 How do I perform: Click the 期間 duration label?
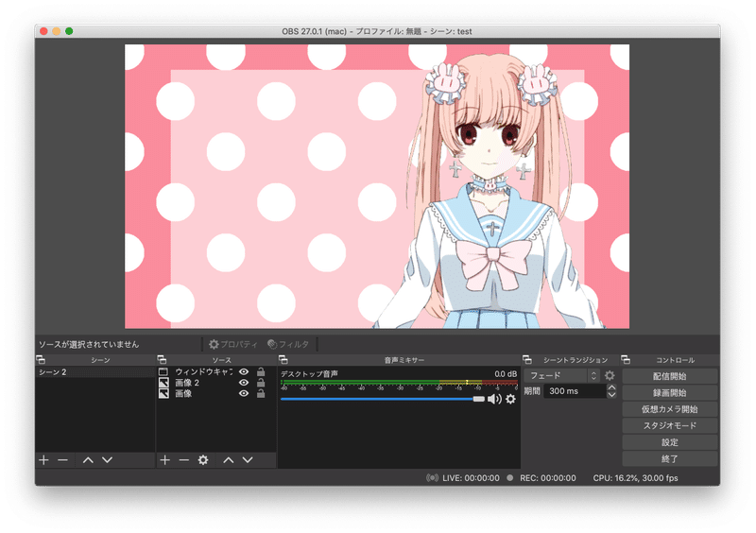pyautogui.click(x=532, y=391)
